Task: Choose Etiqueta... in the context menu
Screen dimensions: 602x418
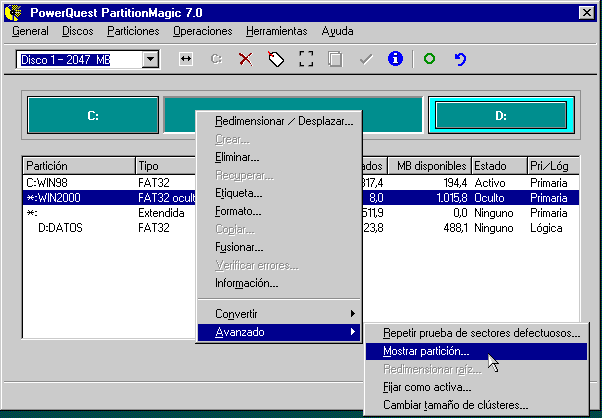Action: [279, 193]
